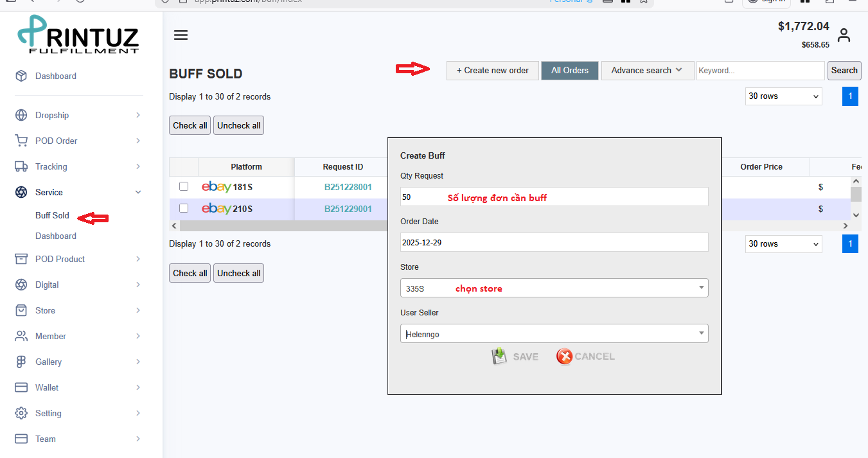Open the Store dropdown showing 335S
Screen dimensions: 868x458
554,288
